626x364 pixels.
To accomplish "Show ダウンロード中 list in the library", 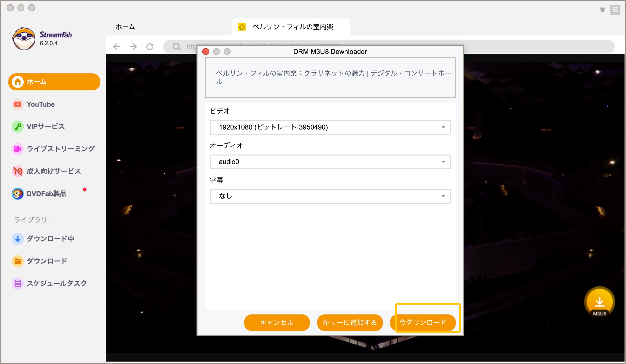I will pos(43,239).
